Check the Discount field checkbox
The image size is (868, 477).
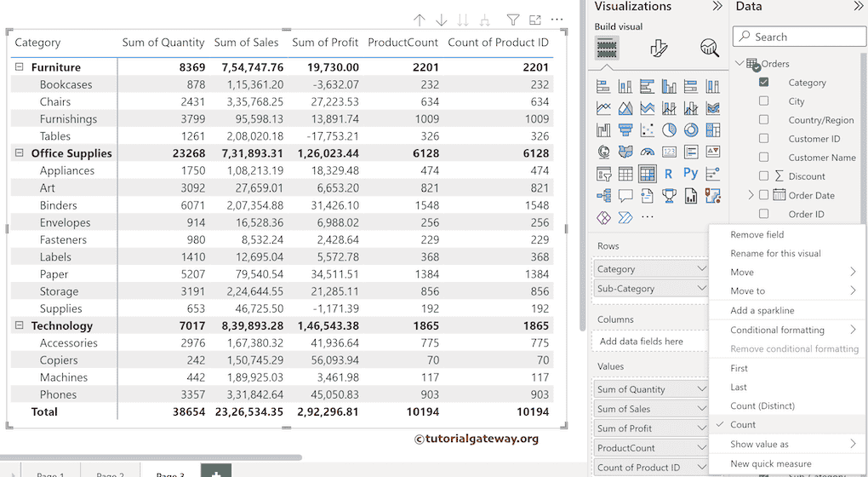point(764,176)
